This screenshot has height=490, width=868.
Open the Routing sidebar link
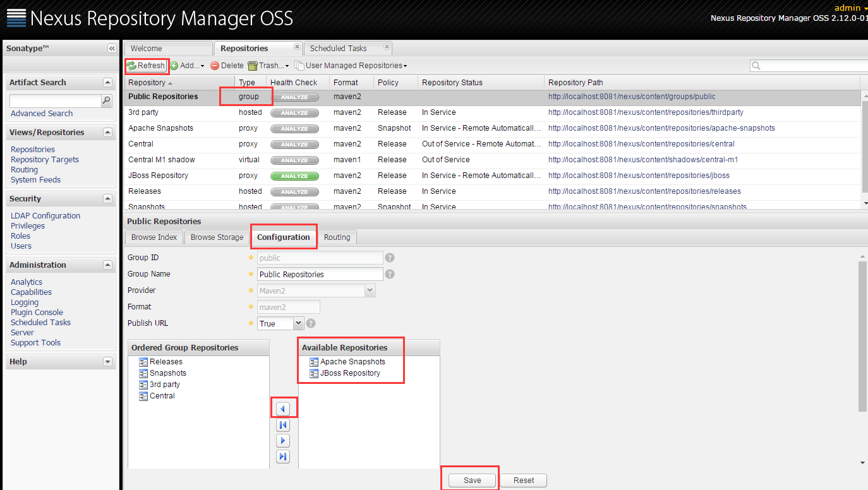point(24,170)
